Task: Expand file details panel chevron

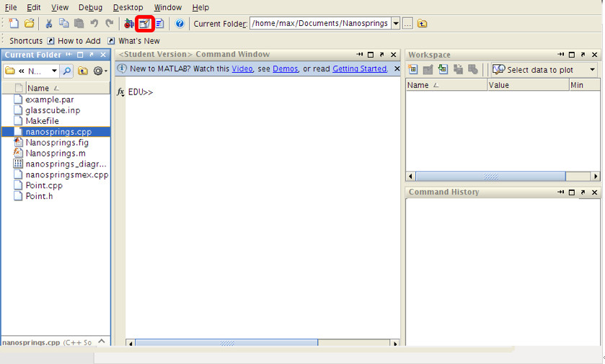Action: coord(102,341)
